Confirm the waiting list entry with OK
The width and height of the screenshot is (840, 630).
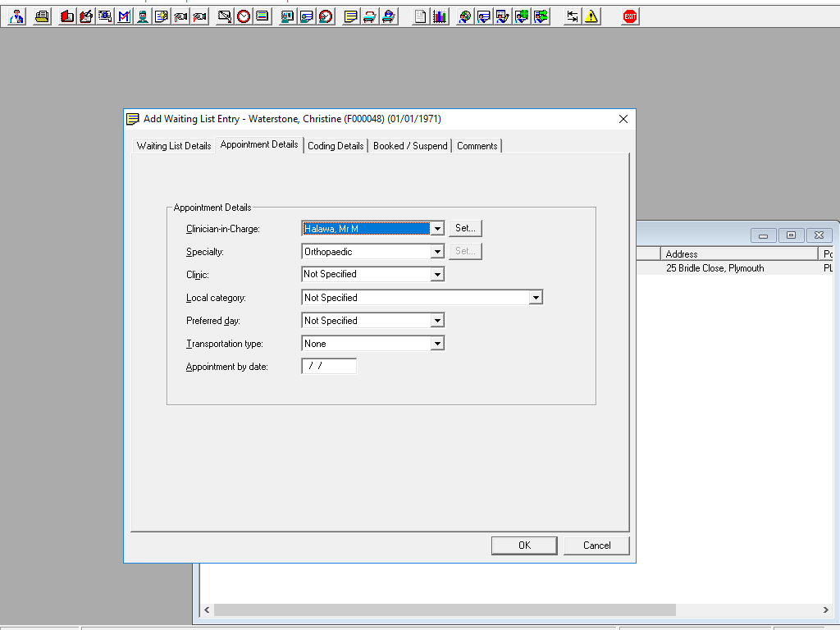pos(524,546)
